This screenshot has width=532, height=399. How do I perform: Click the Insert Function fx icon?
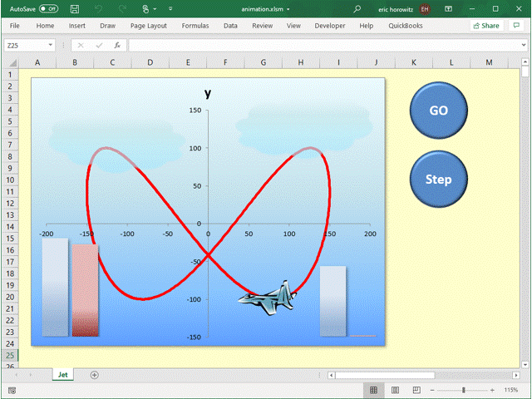[x=117, y=45]
